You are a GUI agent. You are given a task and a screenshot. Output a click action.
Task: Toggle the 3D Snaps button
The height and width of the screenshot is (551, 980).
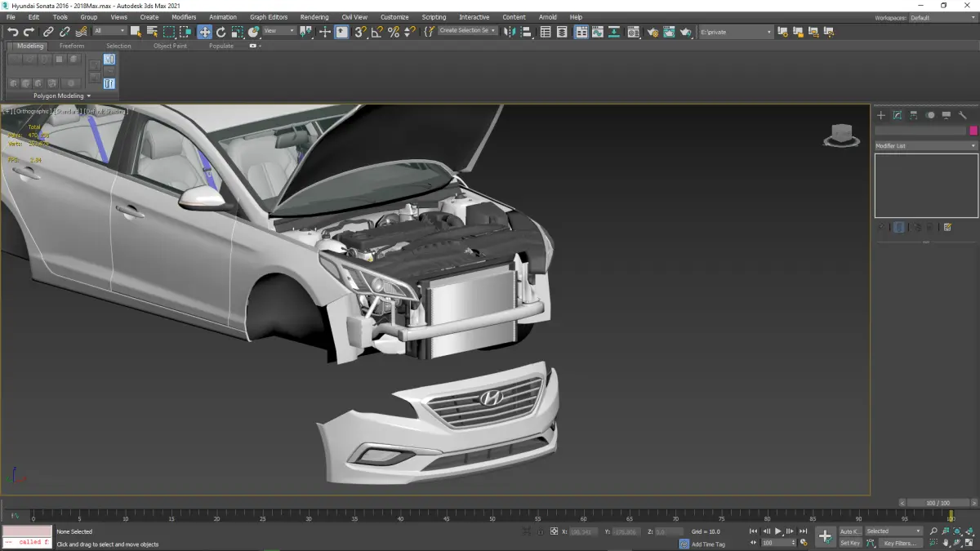tap(359, 32)
